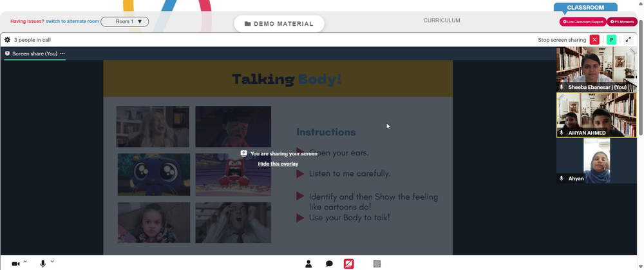Click the screen-share icon in overlay message
This screenshot has height=270, width=644.
[244, 153]
